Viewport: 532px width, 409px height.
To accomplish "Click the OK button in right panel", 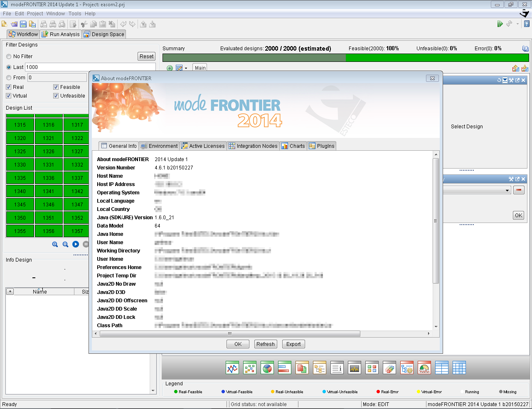I will point(519,215).
